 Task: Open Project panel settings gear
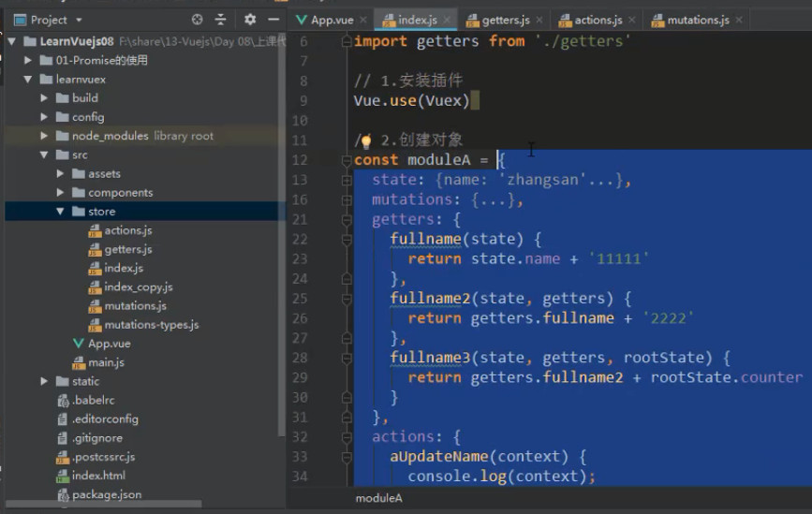250,20
